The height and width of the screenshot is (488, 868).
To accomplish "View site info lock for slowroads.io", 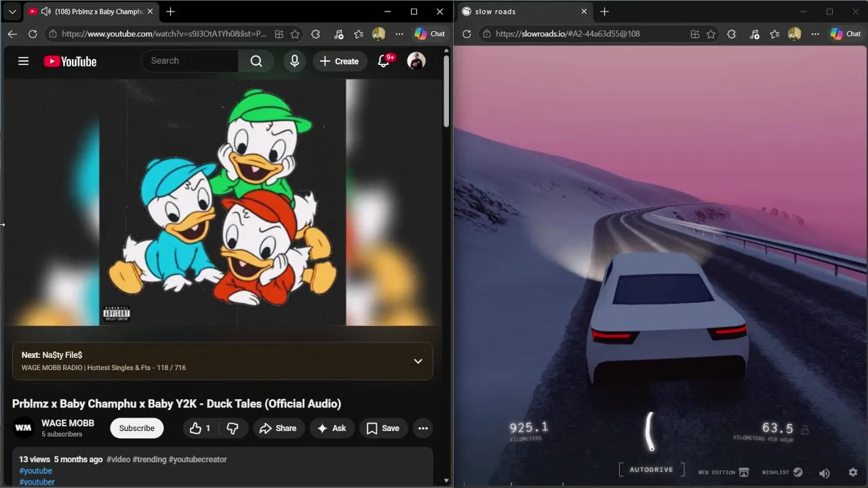I will pyautogui.click(x=487, y=34).
